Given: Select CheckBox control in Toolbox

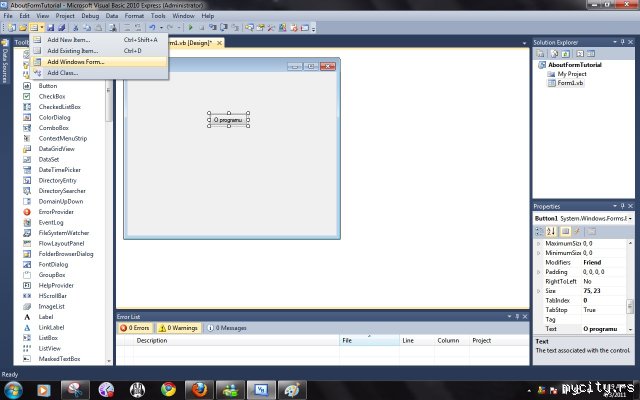Looking at the screenshot, I should (x=52, y=96).
